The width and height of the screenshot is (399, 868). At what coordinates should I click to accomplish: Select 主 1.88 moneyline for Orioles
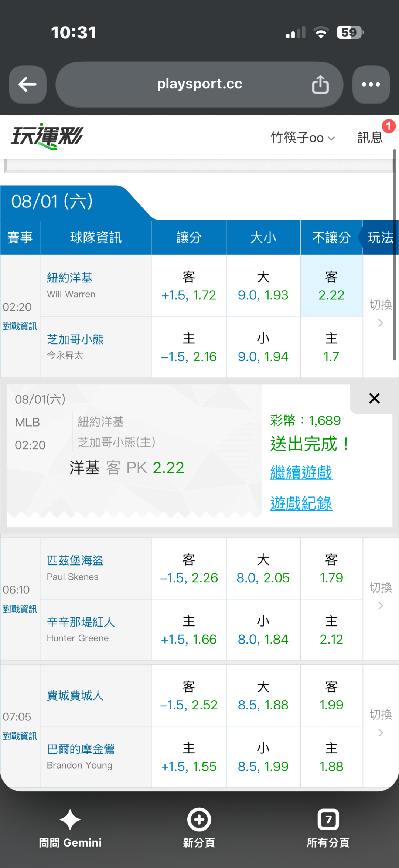pos(331,757)
